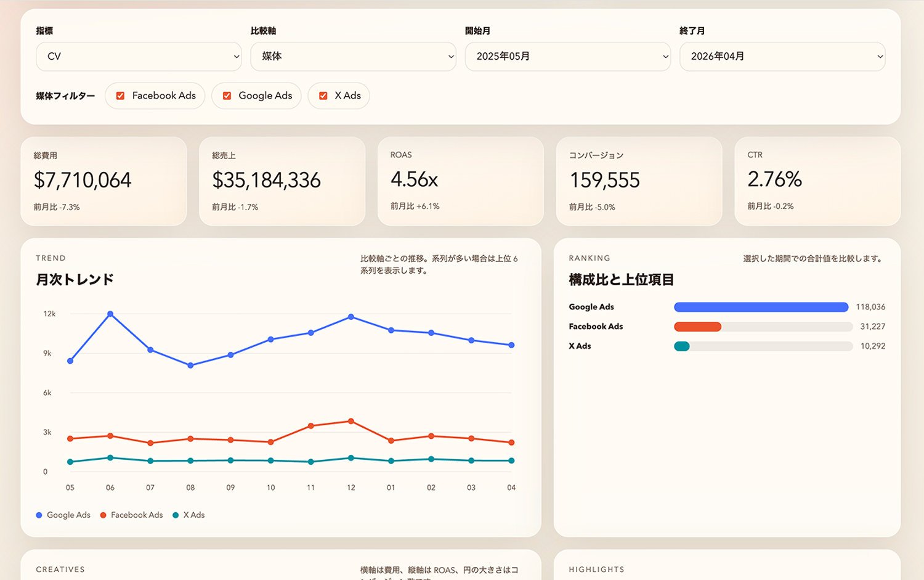
Task: Click the Facebook Ads red ranking bar
Action: 697,327
